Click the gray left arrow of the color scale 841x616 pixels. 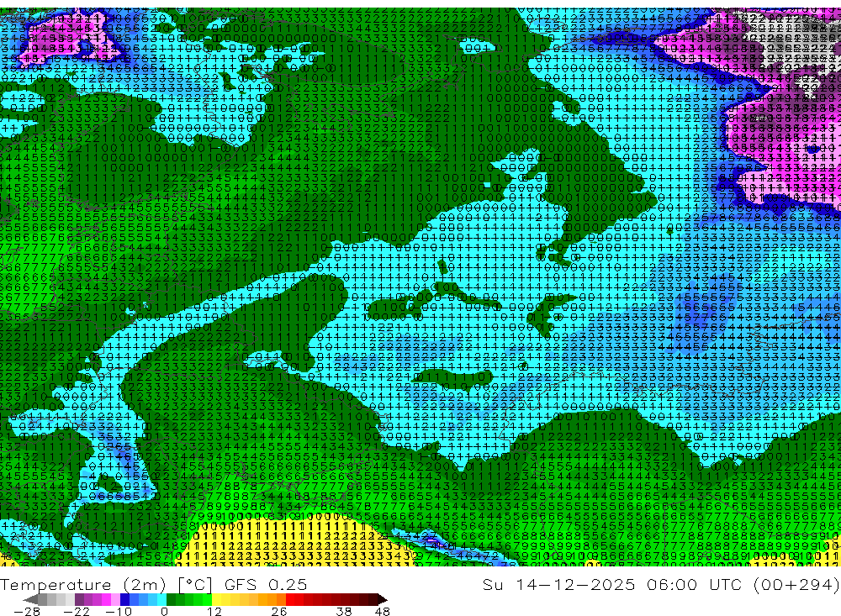tap(30, 599)
